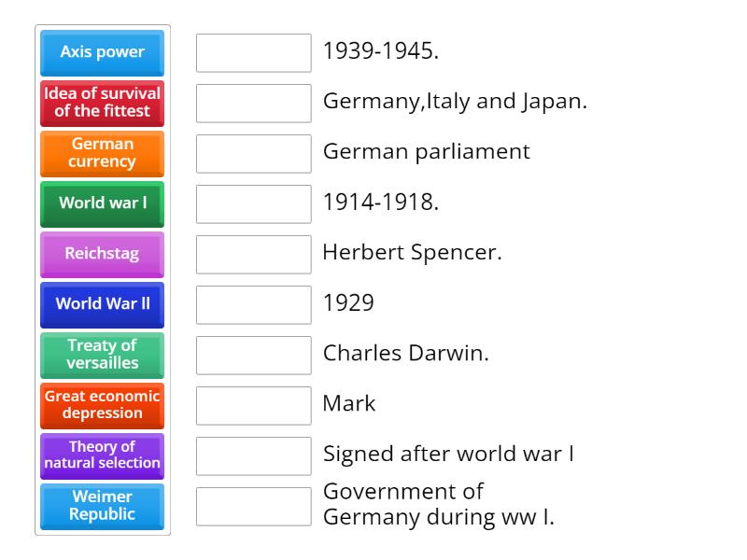Click the answer slot for 1914-1918
The height and width of the screenshot is (560, 747).
coord(253,203)
